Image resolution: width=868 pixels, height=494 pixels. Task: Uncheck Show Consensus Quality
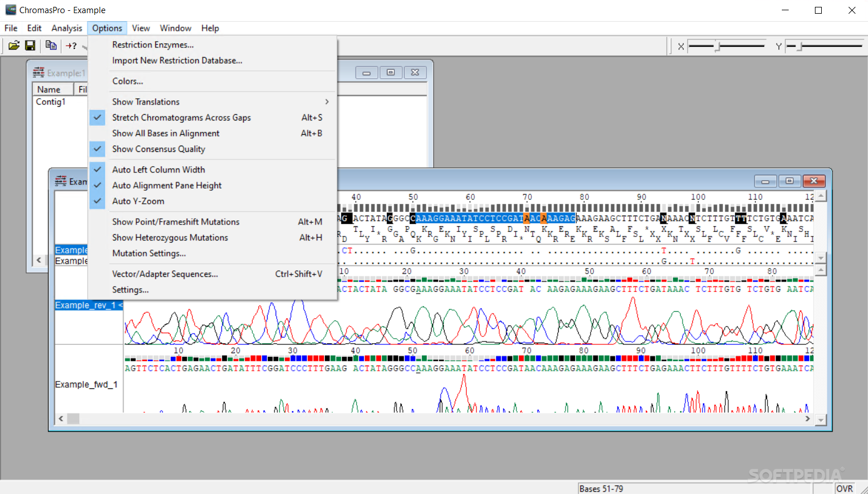click(212, 149)
